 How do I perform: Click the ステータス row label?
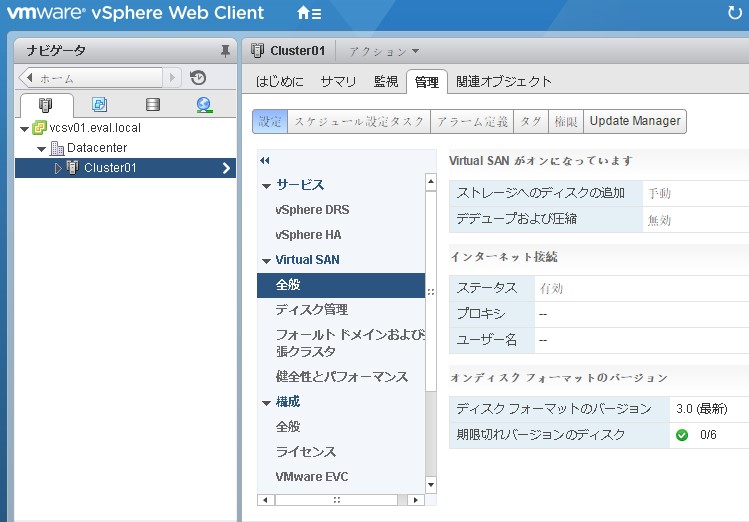coord(487,288)
